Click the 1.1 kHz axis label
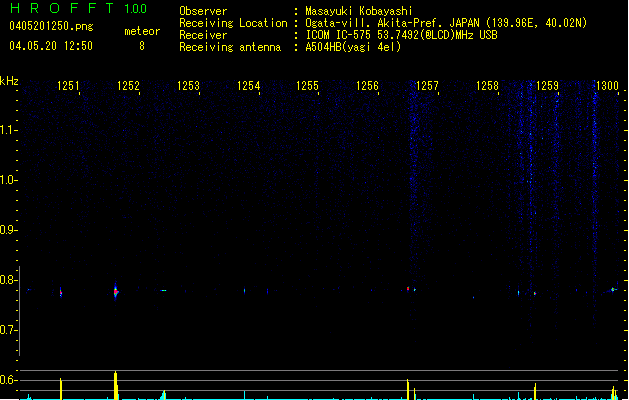 [8, 130]
